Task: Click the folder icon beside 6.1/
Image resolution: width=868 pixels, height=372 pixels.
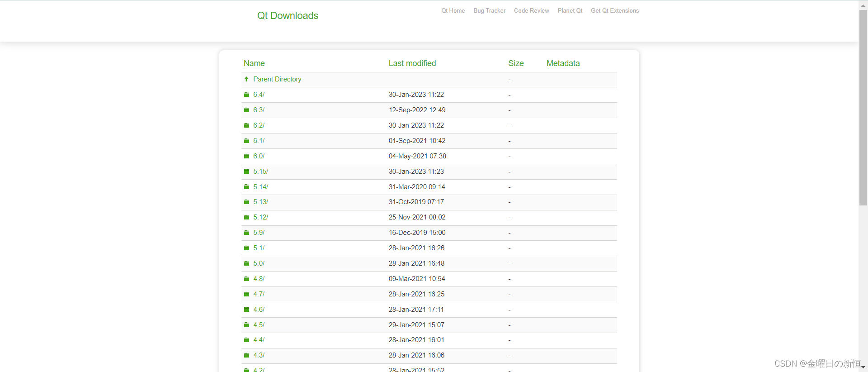Action: tap(246, 141)
